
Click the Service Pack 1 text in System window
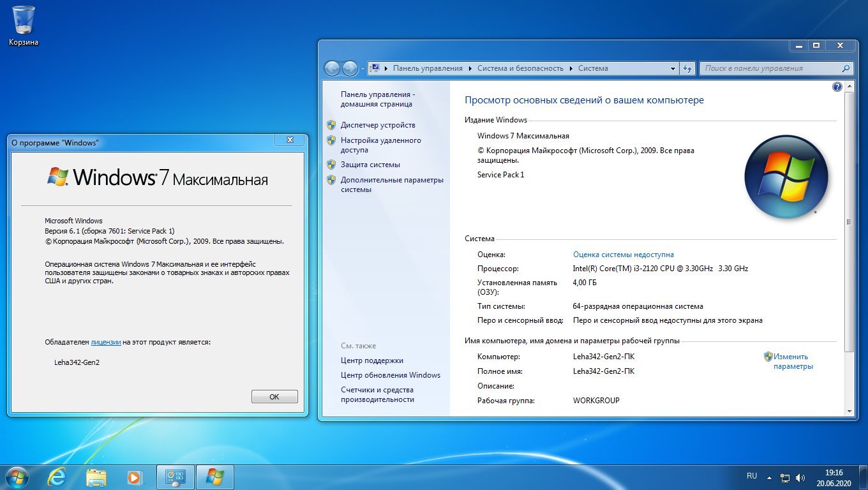(x=501, y=174)
